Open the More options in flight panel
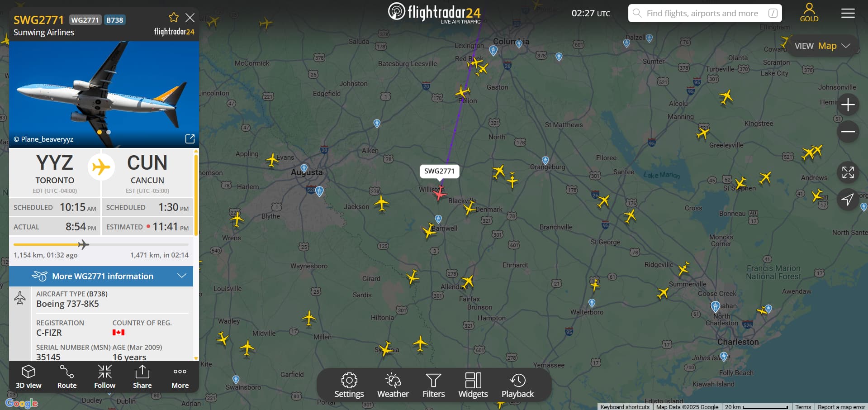The image size is (868, 410). point(180,377)
